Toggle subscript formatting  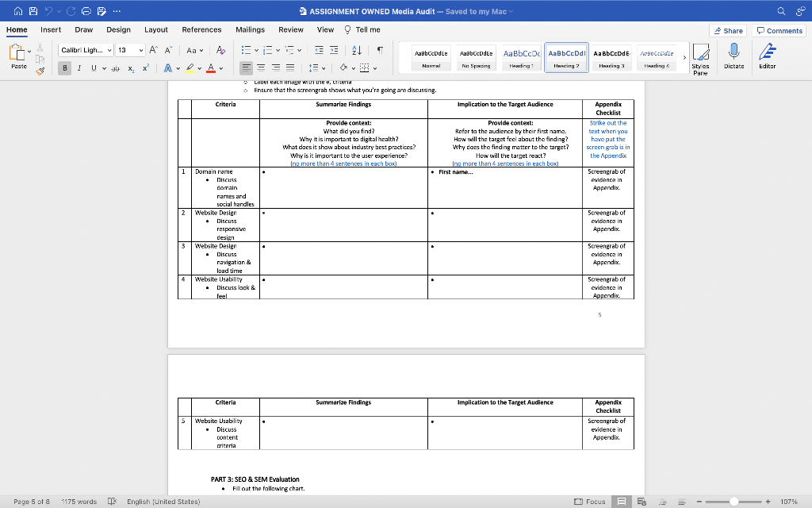130,67
